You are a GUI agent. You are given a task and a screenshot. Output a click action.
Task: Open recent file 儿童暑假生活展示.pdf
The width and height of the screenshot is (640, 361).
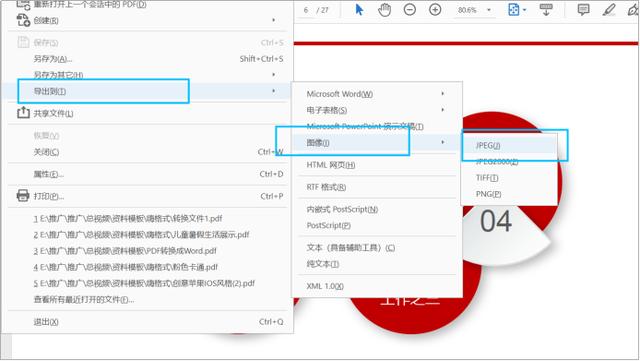(x=141, y=235)
